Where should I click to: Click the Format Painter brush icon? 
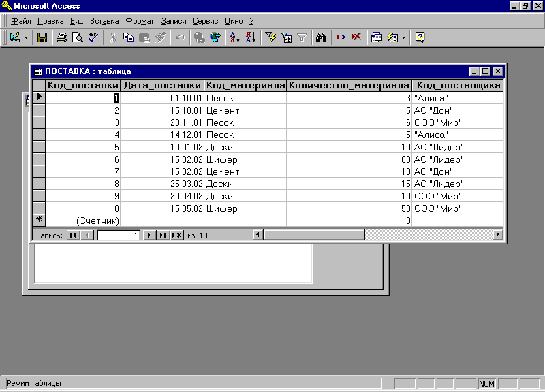coord(160,37)
